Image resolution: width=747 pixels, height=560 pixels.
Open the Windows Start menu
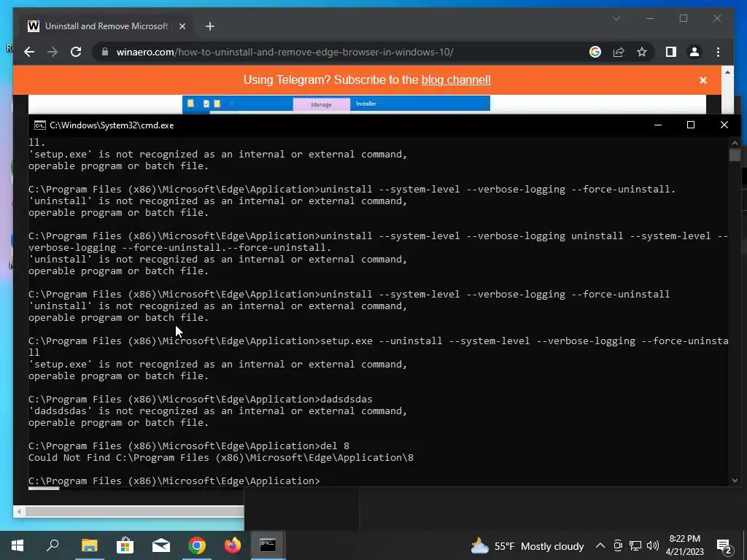[18, 545]
